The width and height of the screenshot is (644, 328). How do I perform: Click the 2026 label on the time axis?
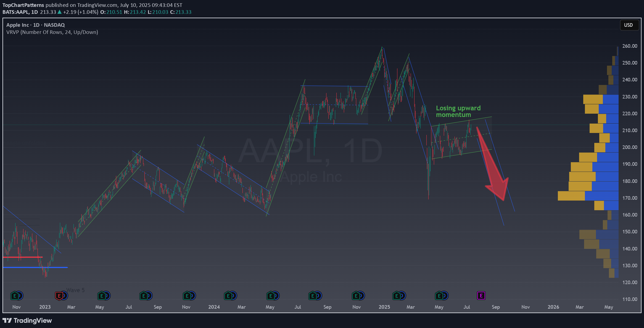point(553,307)
